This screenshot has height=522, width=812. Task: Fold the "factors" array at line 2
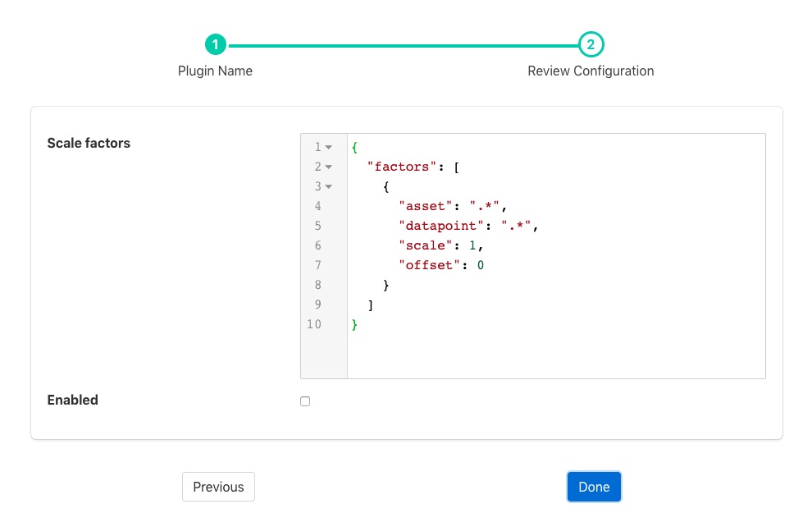tap(329, 167)
